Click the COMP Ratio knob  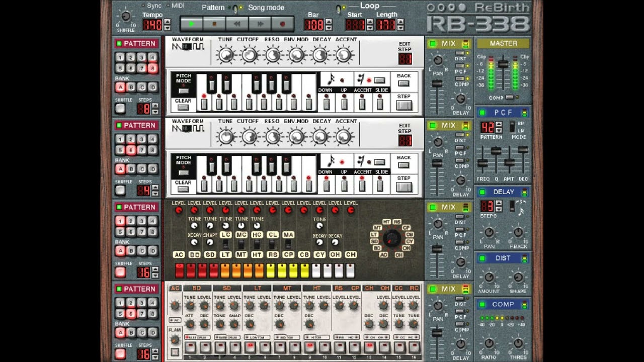coord(489,343)
